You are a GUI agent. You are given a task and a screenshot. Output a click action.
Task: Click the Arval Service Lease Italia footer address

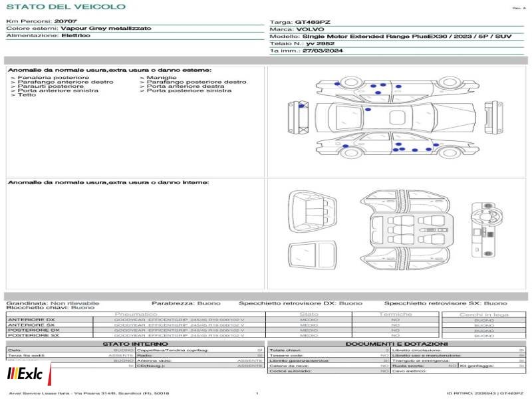(x=89, y=394)
